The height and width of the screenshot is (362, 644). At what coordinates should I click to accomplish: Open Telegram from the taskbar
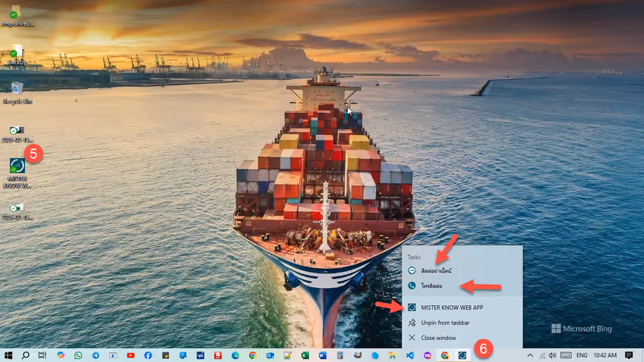pyautogui.click(x=96, y=355)
